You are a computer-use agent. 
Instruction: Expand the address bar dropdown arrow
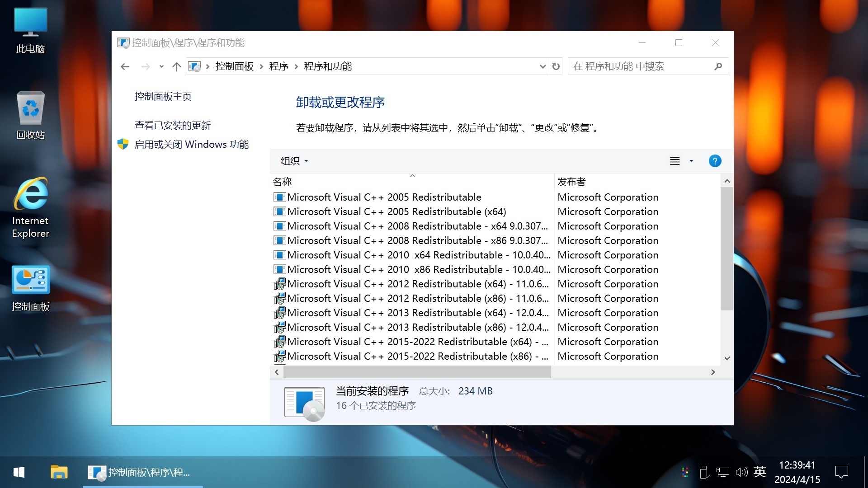point(542,66)
